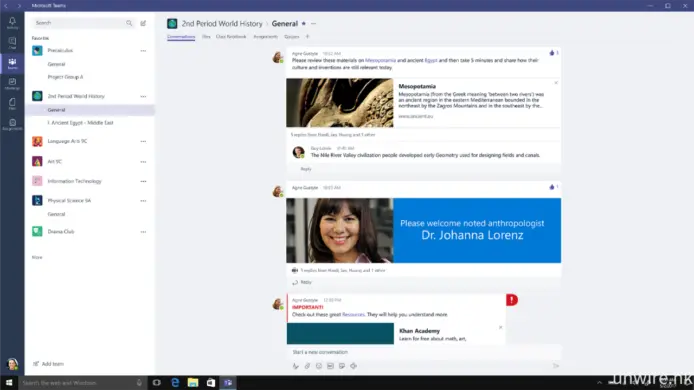
Task: Toggle favorite star for General channel
Action: tap(304, 23)
